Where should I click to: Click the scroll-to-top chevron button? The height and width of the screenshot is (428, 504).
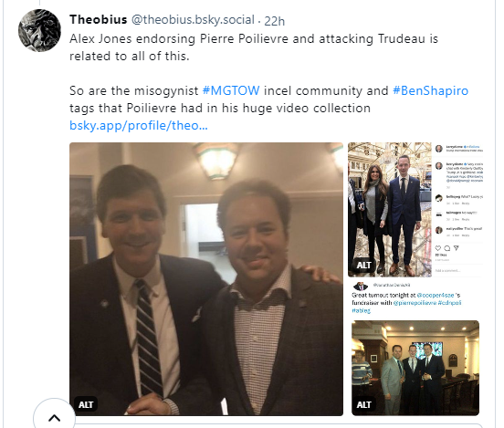54,418
